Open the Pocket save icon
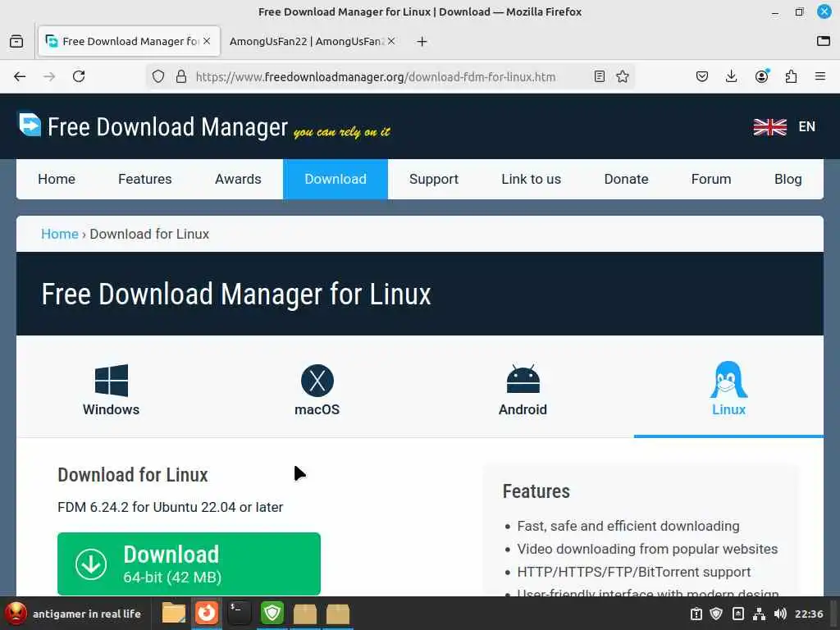840x630 pixels. click(702, 76)
